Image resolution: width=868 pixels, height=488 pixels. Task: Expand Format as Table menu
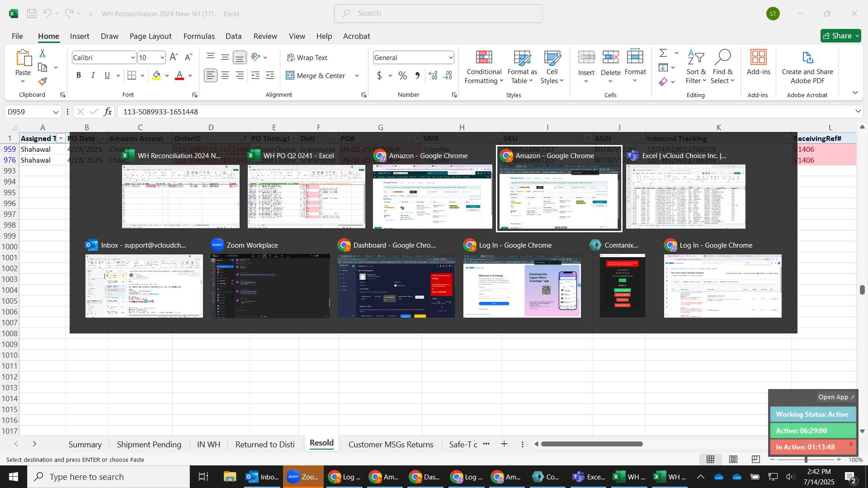[x=522, y=67]
